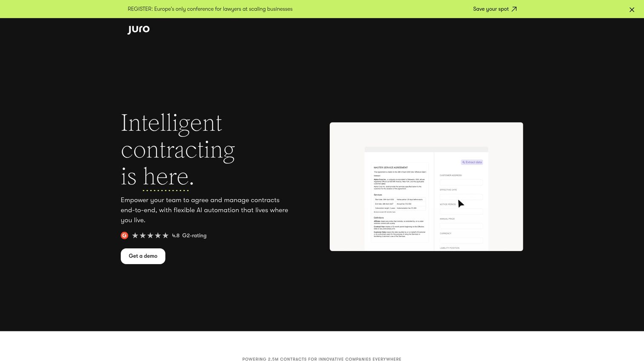644x362 pixels.
Task: Dismiss the green announcement banner
Action: 632,9
